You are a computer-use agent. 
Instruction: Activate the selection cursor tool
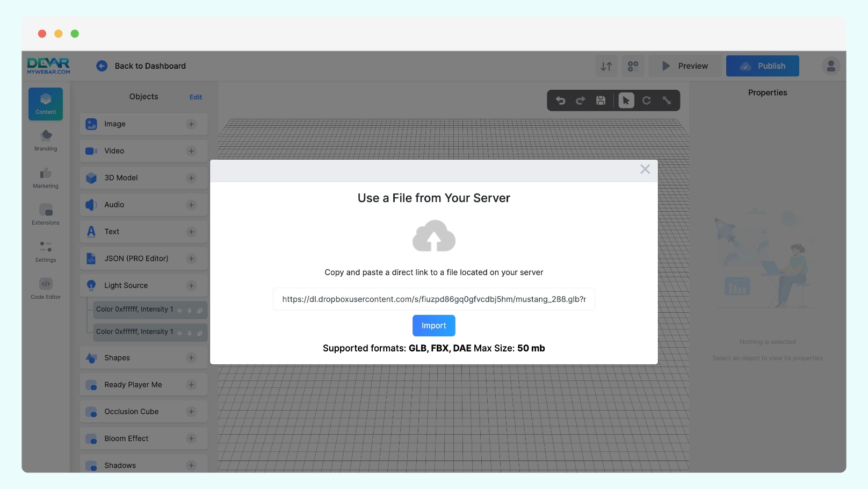point(626,100)
